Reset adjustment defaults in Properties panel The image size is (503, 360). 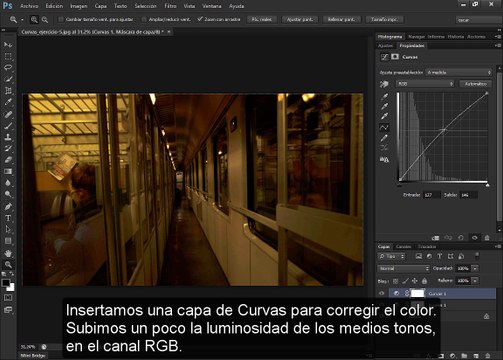(461, 238)
